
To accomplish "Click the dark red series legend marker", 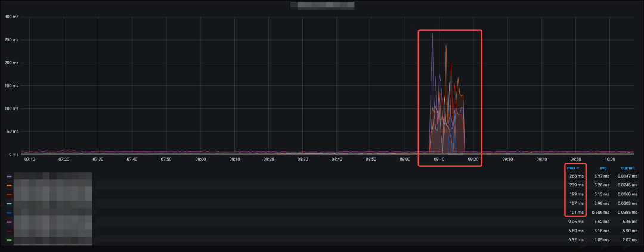I will point(9,231).
